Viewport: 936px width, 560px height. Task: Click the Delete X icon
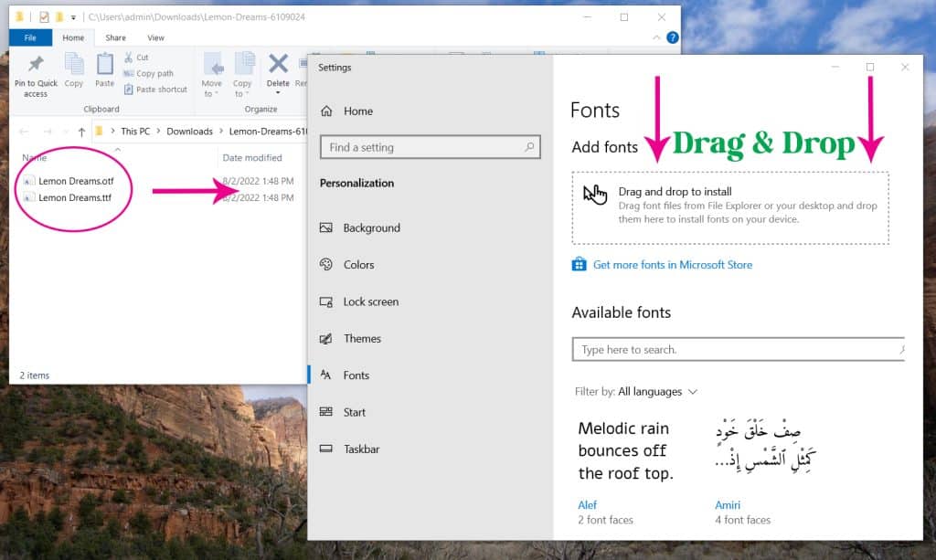tap(278, 64)
